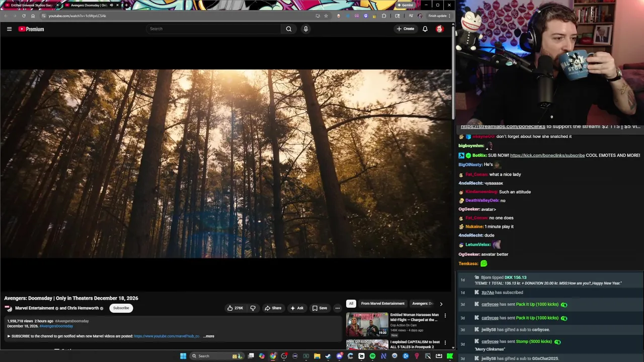Click username jwilly58 gifting sub to carbycee
Screen dimensions: 644x362
pyautogui.click(x=489, y=330)
